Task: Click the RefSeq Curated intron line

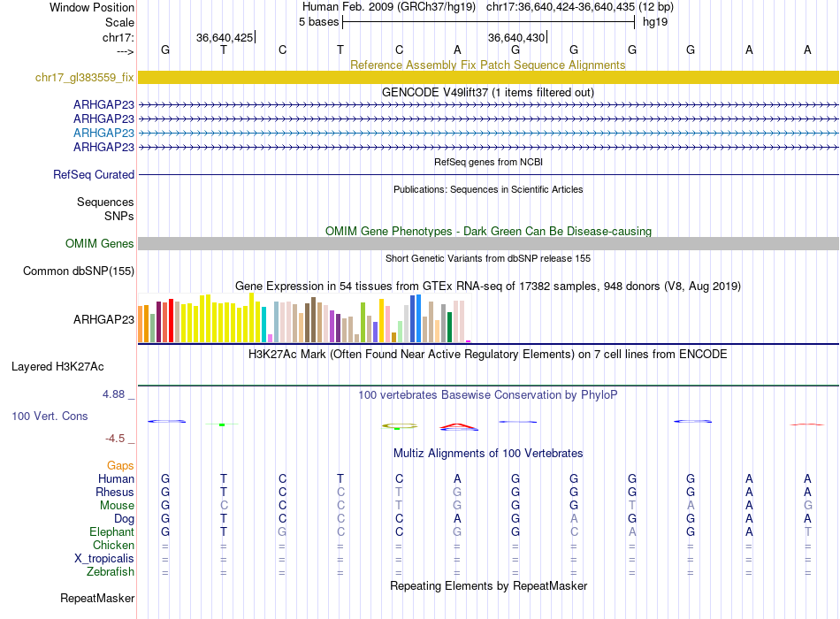Action: click(x=489, y=175)
